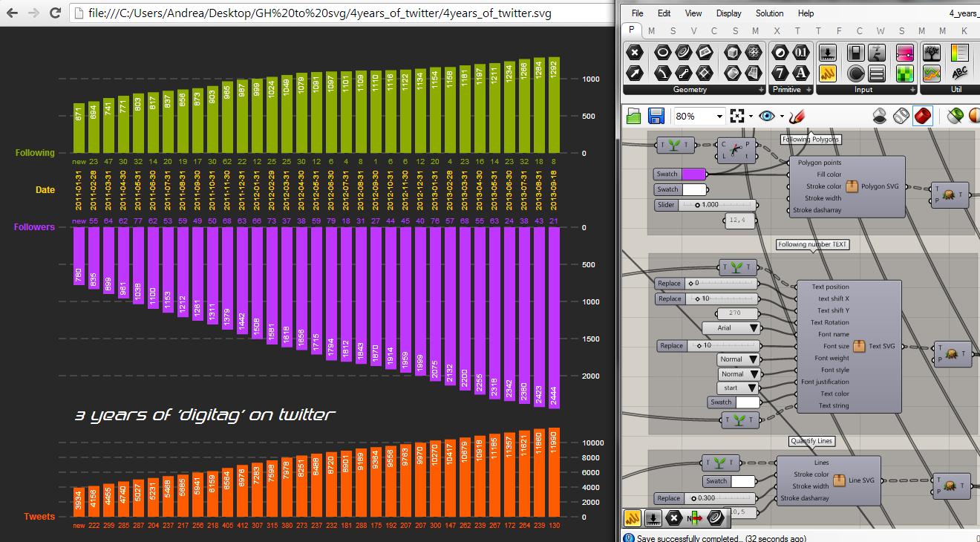Add a Vector parameter from Geometry panel
Image resolution: width=980 pixels, height=542 pixels.
coord(634,73)
